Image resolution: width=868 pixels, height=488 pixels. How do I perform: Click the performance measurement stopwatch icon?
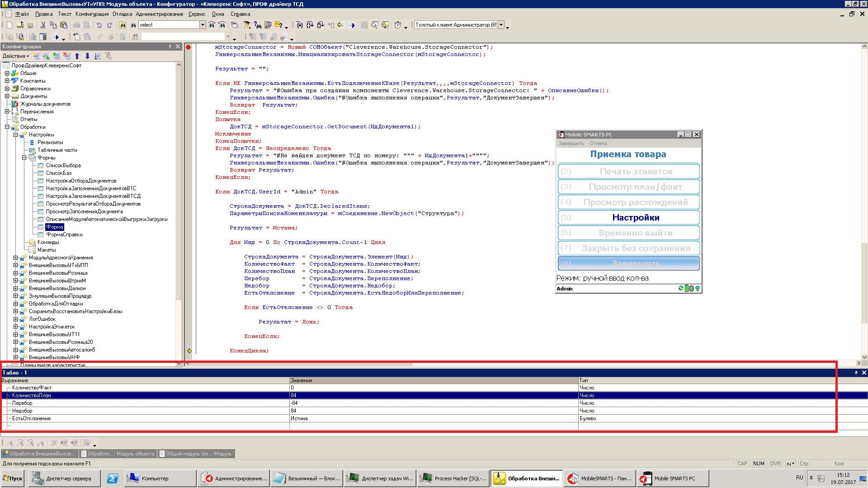click(x=398, y=25)
